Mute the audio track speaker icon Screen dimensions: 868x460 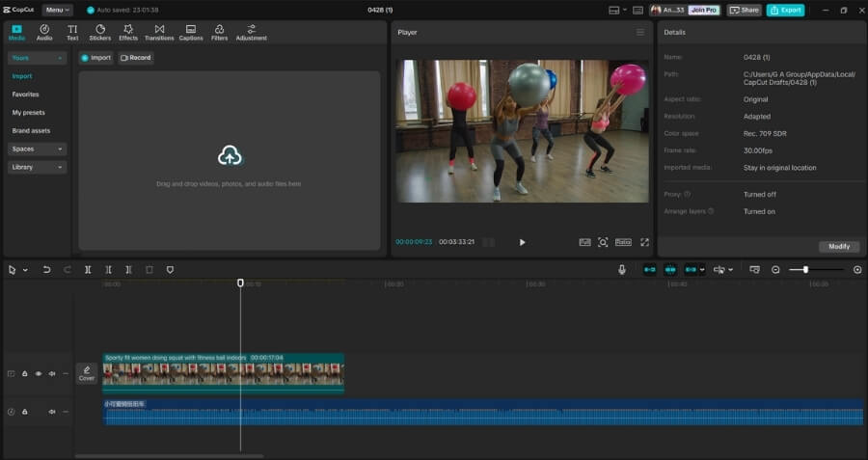52,412
